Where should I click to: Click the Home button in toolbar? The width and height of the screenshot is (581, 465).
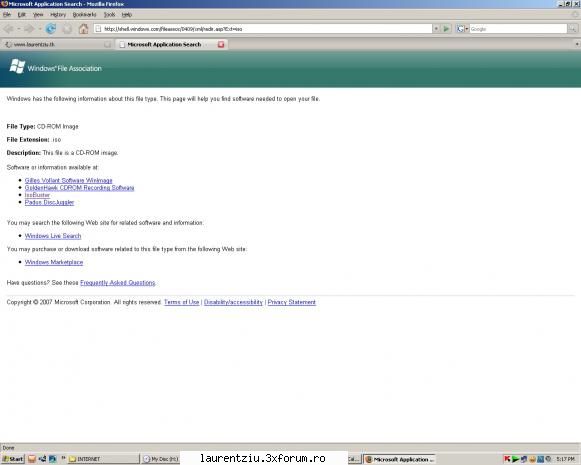pos(83,29)
